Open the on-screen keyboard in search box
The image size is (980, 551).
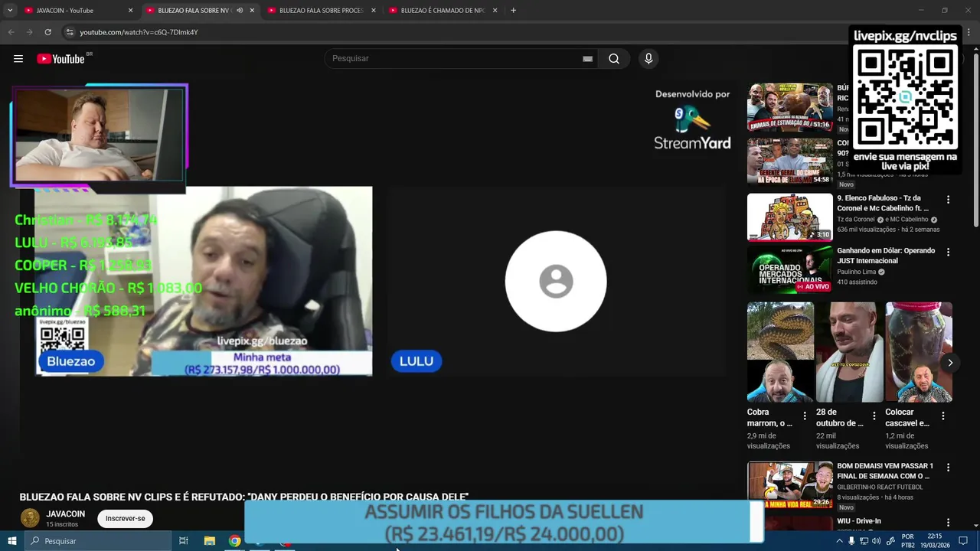tap(587, 59)
